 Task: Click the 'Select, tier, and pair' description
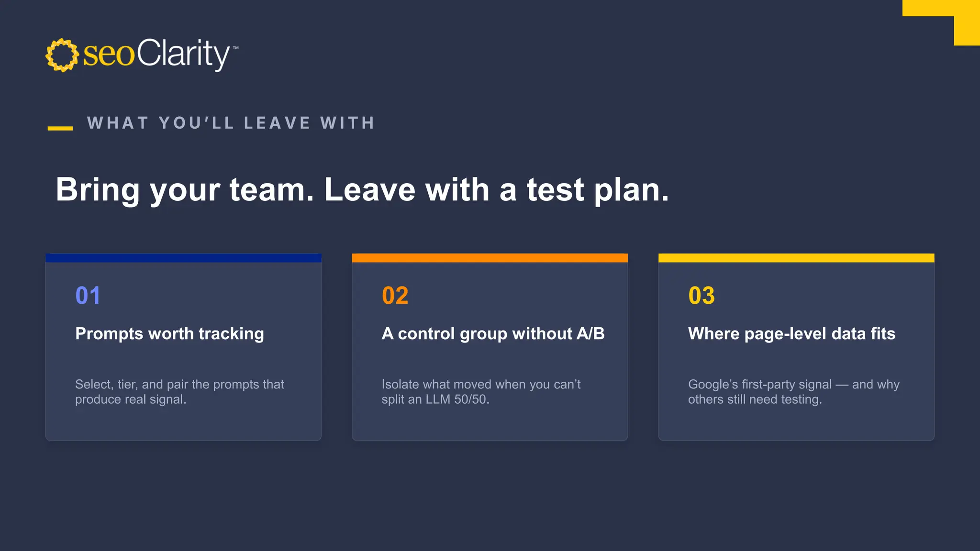179,392
